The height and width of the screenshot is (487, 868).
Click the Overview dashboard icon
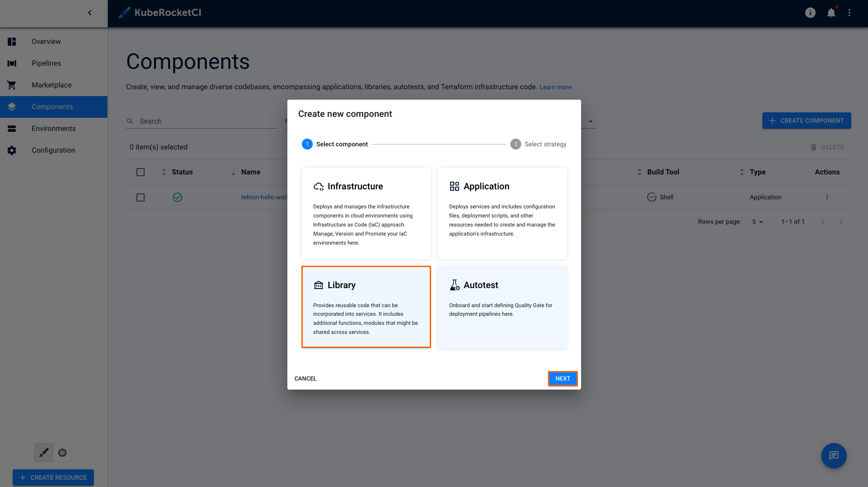[12, 42]
